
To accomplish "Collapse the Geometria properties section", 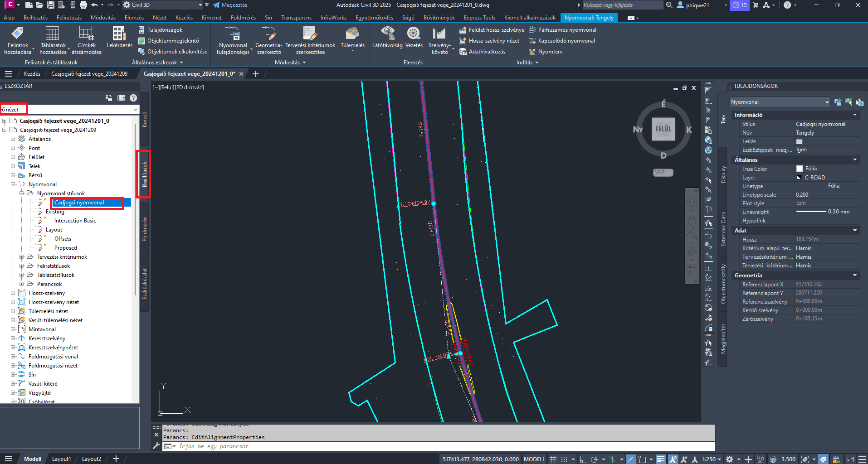I will click(855, 275).
